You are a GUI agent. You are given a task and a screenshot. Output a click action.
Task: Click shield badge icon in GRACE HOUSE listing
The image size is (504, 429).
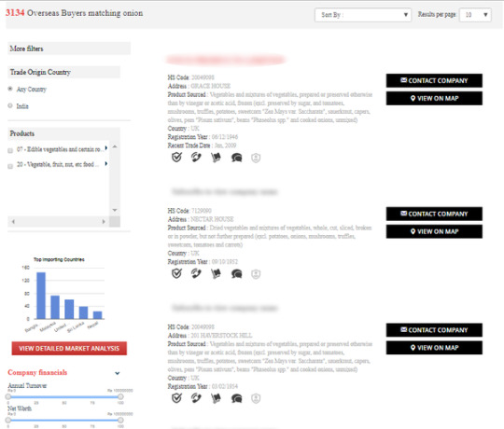point(256,158)
